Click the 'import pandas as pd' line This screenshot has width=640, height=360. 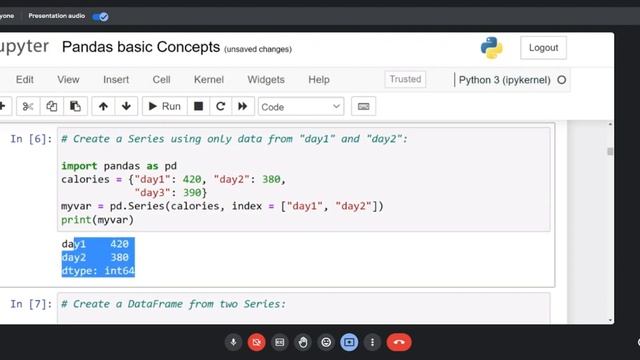tap(119, 166)
